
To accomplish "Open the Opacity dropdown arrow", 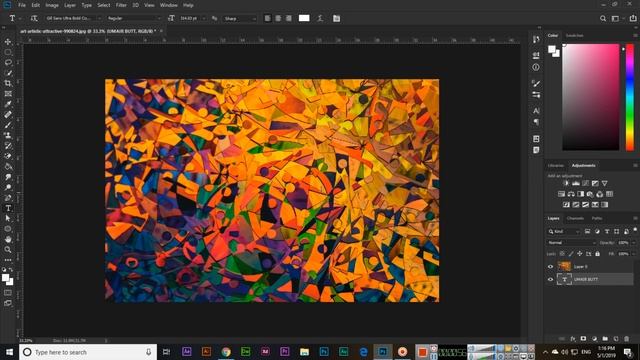I will [x=633, y=243].
